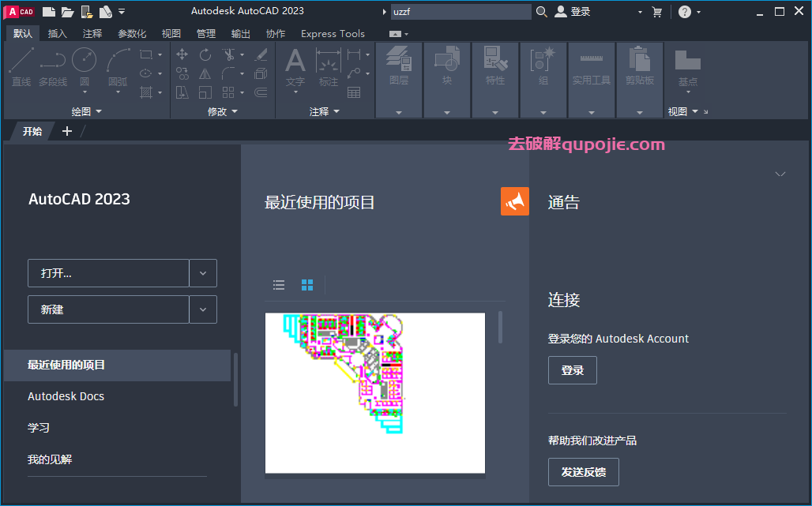Switch recent items to list view
Viewport: 812px width, 506px height.
point(279,284)
